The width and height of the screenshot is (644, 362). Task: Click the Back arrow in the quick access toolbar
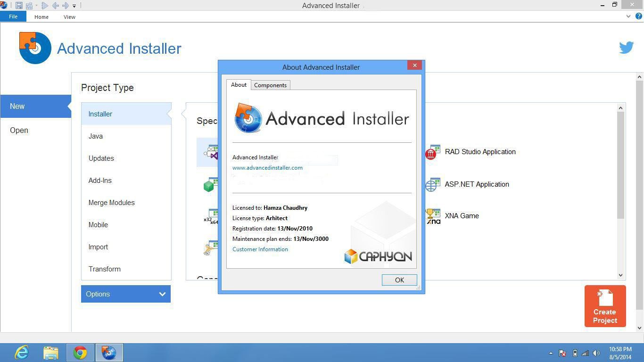coord(56,6)
